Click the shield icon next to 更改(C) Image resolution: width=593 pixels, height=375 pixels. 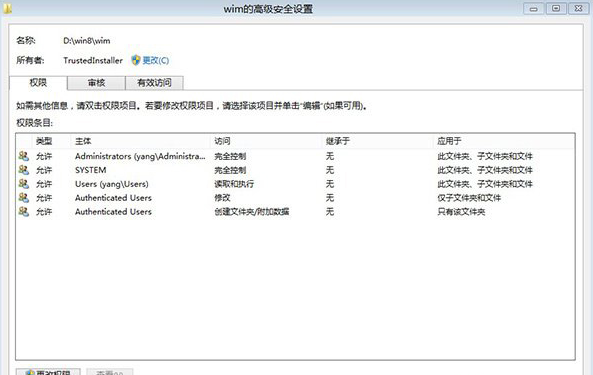click(x=136, y=60)
